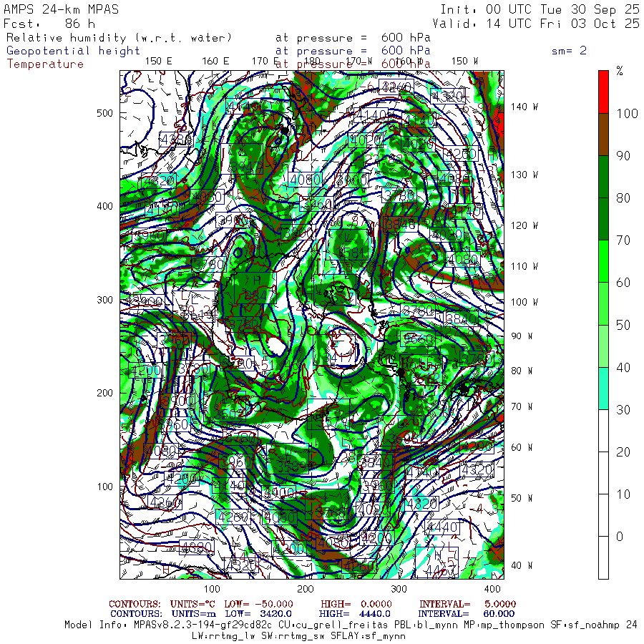Screen dimensions: 644x644
Task: Click the '160 E' longitude label
Action: pos(215,62)
